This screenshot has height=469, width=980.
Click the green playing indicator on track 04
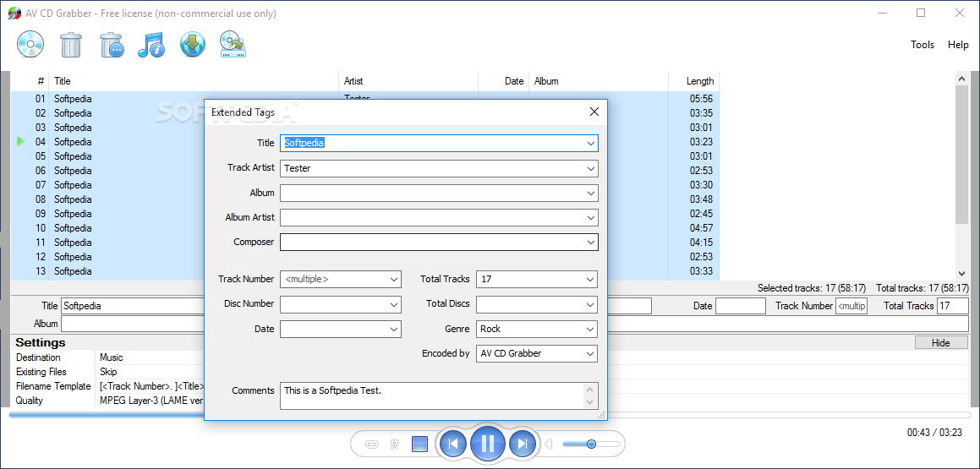[20, 142]
